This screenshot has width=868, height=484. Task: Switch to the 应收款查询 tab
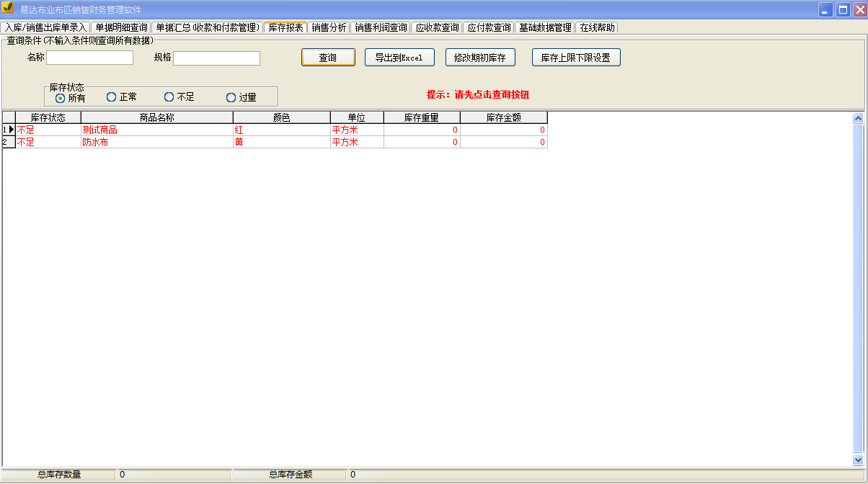click(437, 27)
